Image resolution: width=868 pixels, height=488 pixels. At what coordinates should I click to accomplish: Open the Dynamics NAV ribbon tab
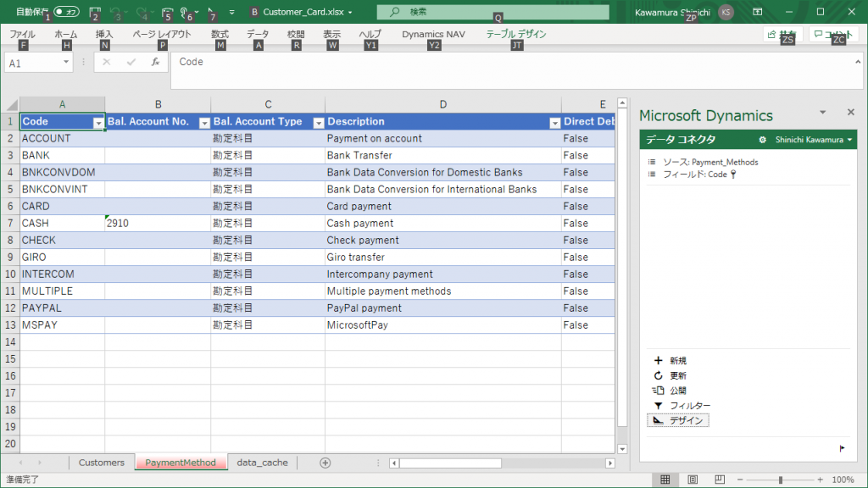pyautogui.click(x=433, y=35)
